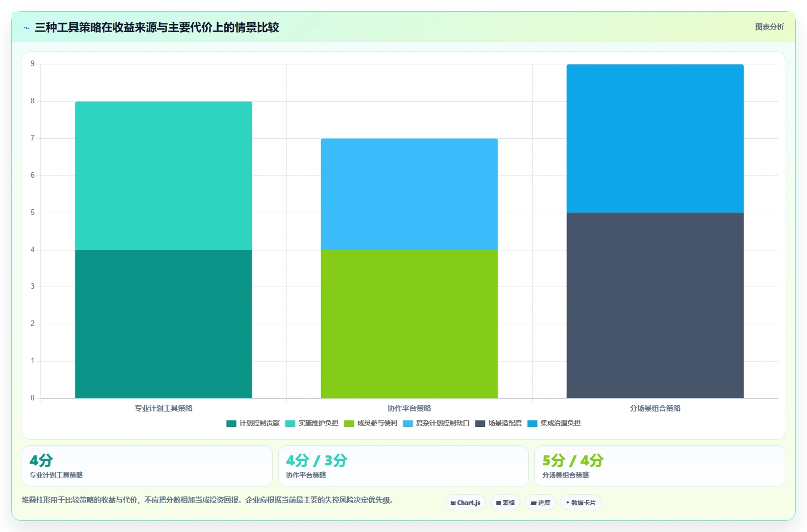The image size is (807, 532).
Task: Select the light teal upper segment of 专业计划工具策略
Action: click(x=163, y=175)
